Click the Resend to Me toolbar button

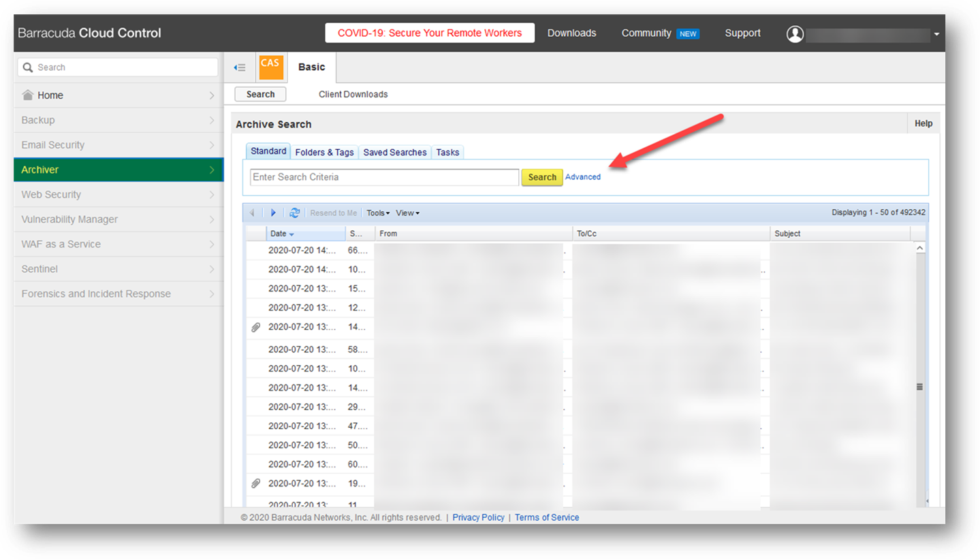(x=333, y=213)
